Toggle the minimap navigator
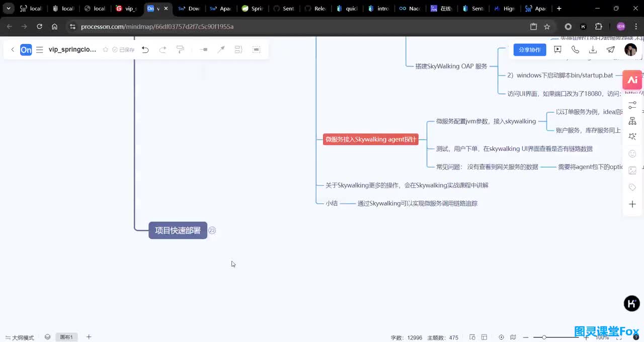The width and height of the screenshot is (644, 342). pos(513,337)
